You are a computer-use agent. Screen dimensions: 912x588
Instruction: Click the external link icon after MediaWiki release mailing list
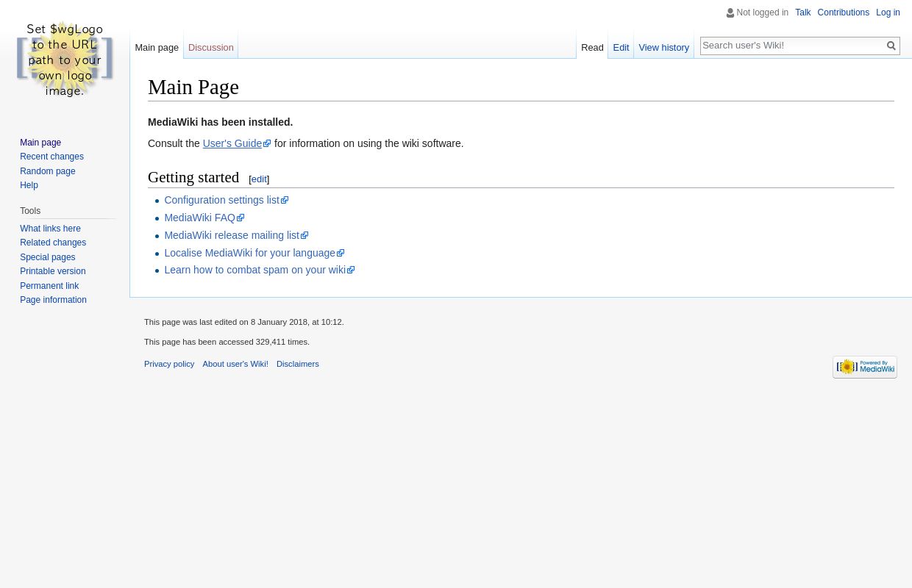304,235
